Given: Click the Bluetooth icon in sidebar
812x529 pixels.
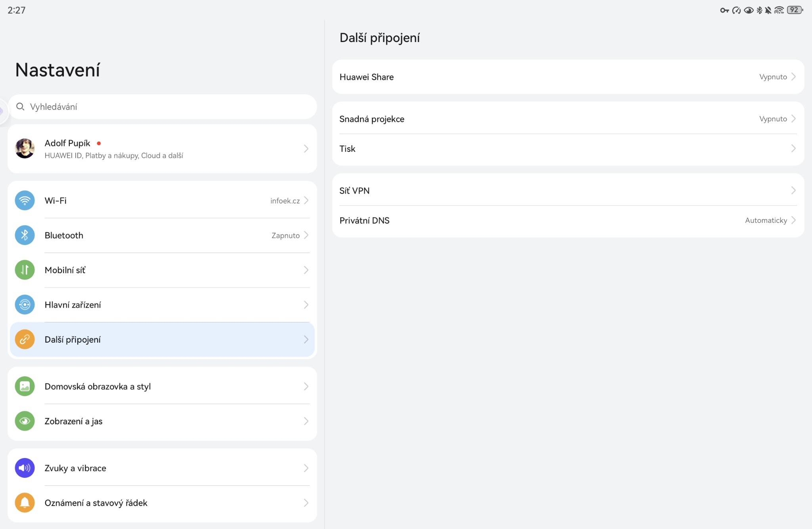Looking at the screenshot, I should coord(25,235).
